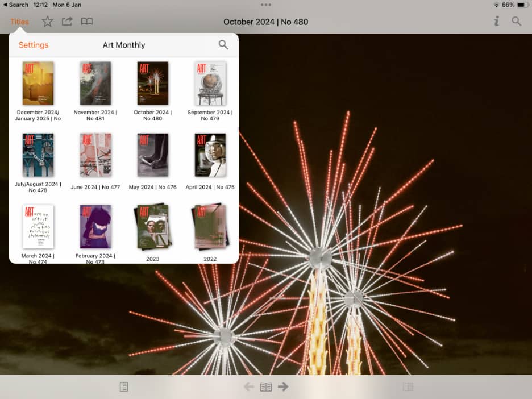The image size is (532, 399).
Task: Open the November 2024 No 481 issue
Action: click(x=95, y=84)
